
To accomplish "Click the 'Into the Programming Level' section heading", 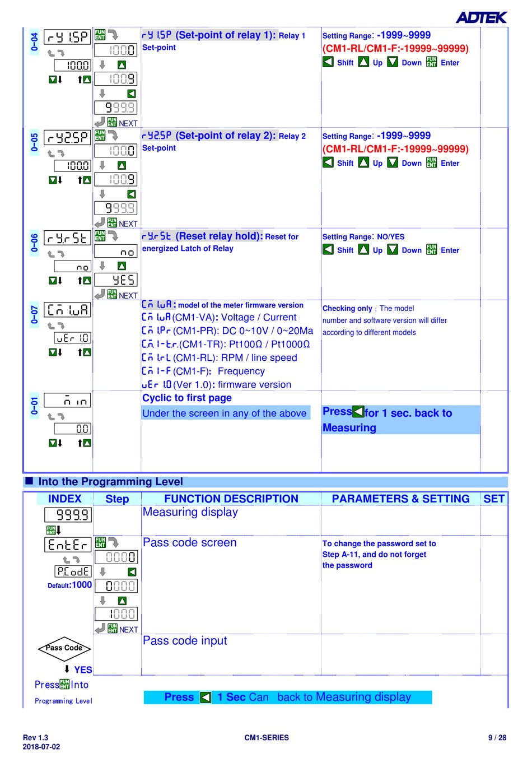I will (110, 482).
